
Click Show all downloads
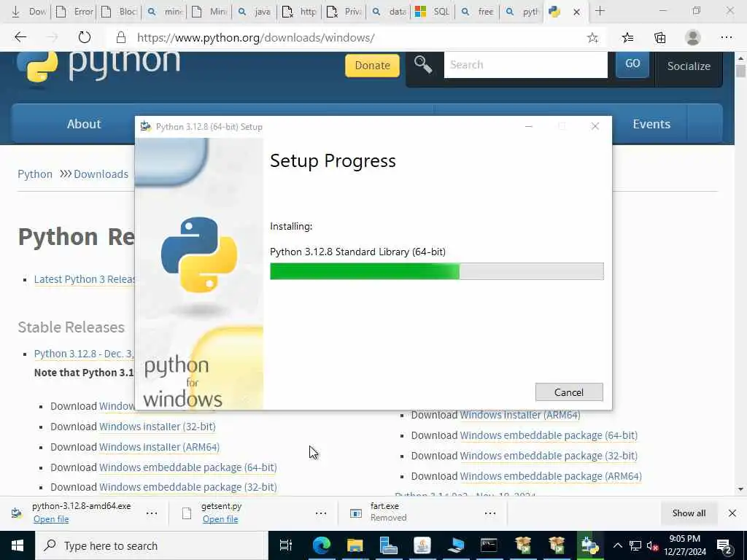(689, 513)
